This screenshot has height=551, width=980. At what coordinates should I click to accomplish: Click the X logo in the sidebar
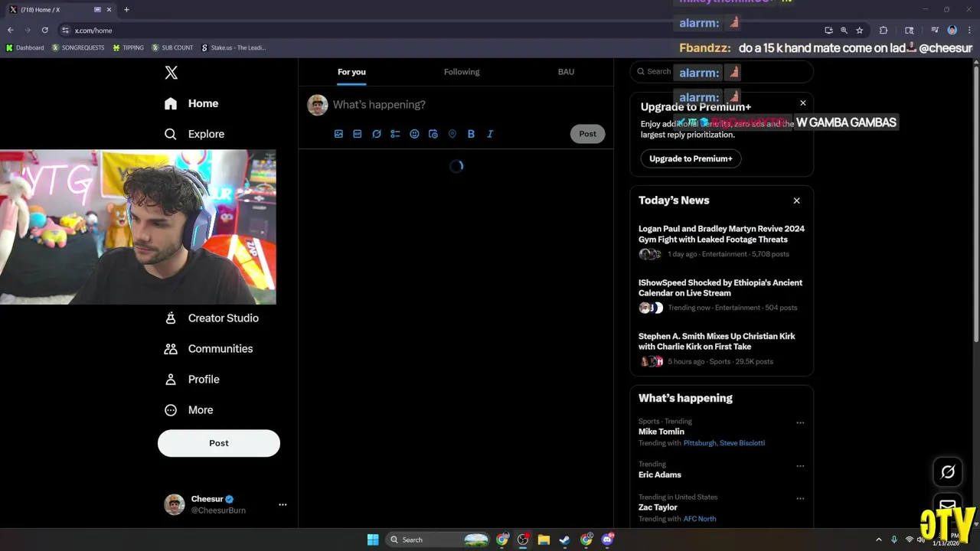pos(171,73)
